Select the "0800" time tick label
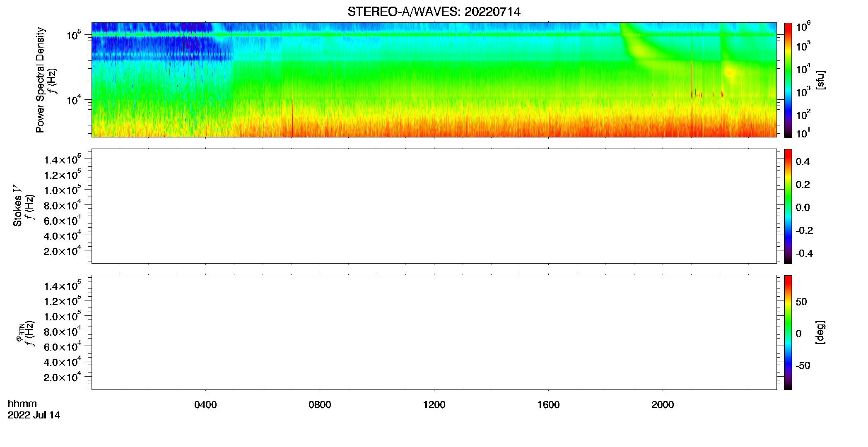The width and height of the screenshot is (868, 447). 320,405
